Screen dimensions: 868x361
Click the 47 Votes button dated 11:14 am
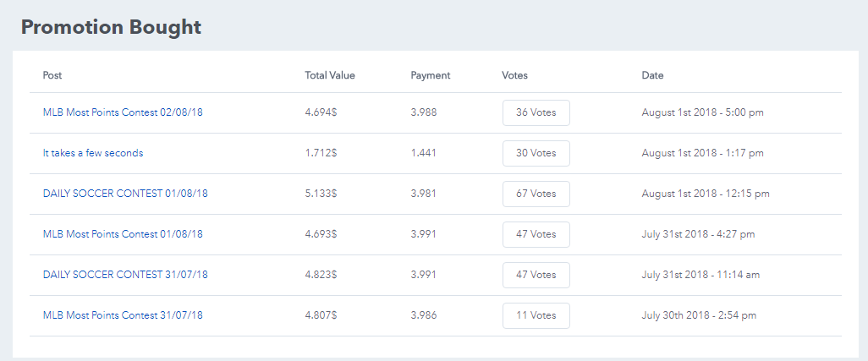pyautogui.click(x=536, y=275)
